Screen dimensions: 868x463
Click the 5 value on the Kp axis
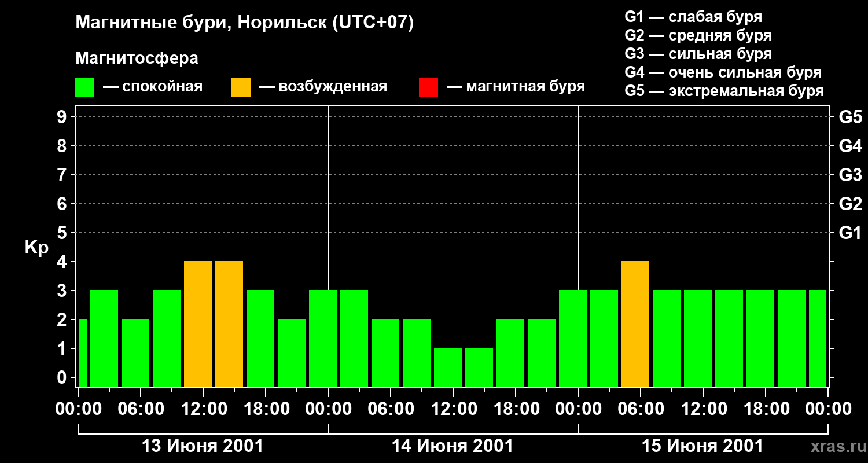pos(63,233)
